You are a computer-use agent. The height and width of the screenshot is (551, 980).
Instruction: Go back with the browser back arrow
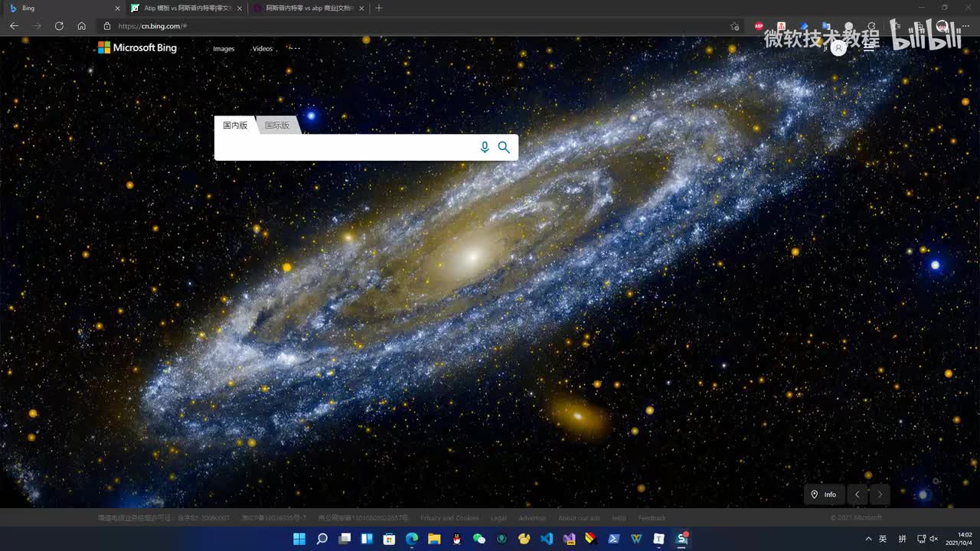(x=14, y=26)
